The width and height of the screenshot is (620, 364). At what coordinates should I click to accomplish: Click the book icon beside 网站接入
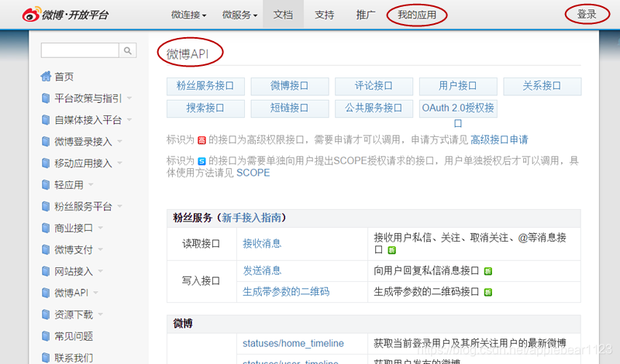coord(46,271)
